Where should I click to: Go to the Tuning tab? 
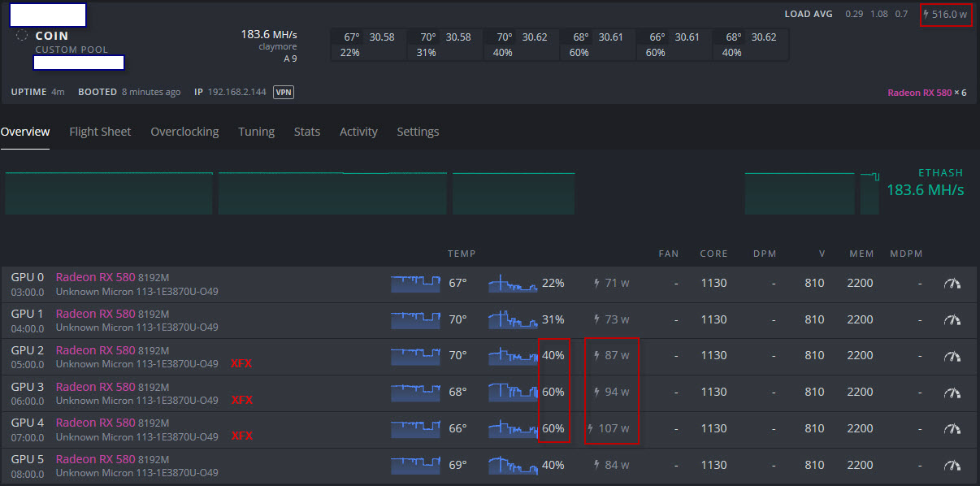[256, 132]
